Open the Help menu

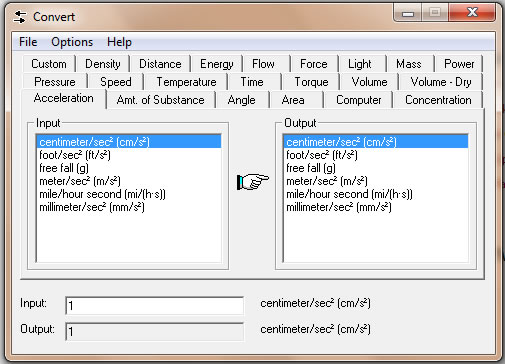click(119, 42)
